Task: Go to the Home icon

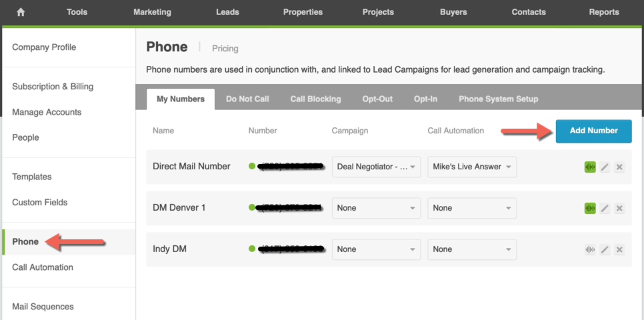Action: pyautogui.click(x=21, y=12)
